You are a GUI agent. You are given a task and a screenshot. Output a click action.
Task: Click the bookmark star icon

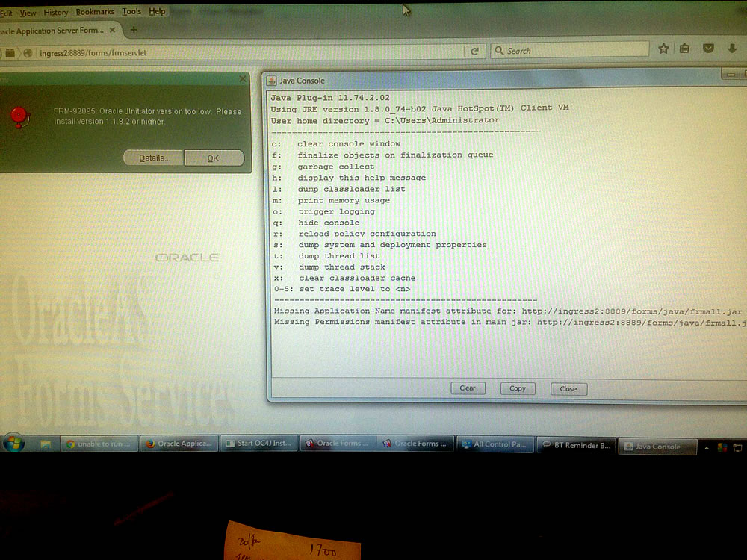[x=663, y=49]
